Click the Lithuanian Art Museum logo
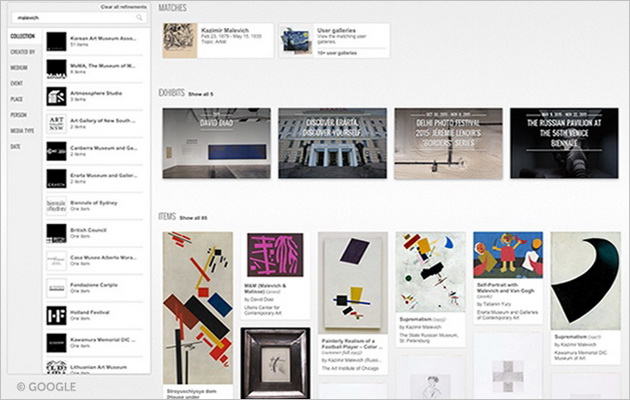The height and width of the screenshot is (400, 630). tap(56, 367)
